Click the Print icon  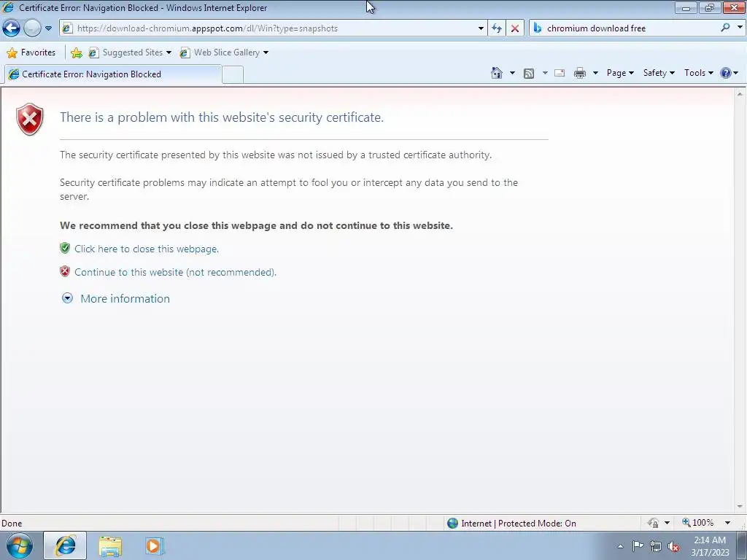[x=580, y=73]
